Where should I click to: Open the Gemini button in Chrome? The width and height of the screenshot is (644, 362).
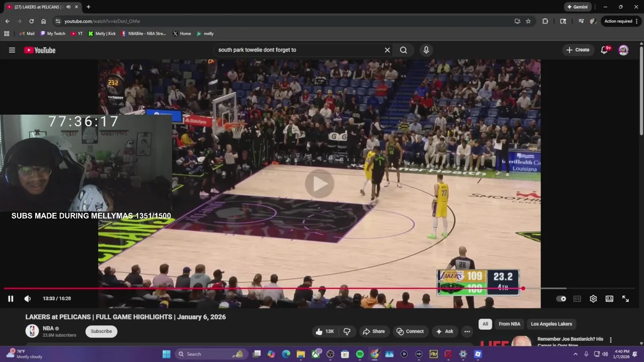(x=577, y=7)
